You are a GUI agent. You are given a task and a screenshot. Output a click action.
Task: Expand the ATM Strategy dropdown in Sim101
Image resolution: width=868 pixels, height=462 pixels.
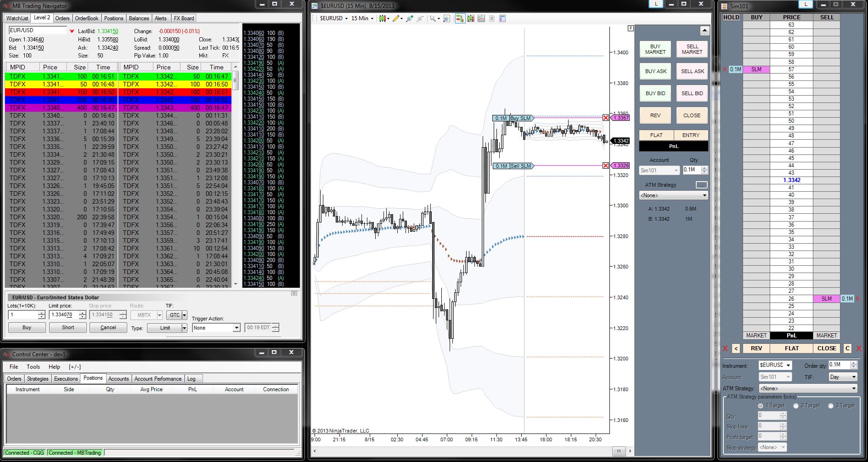tap(808, 388)
